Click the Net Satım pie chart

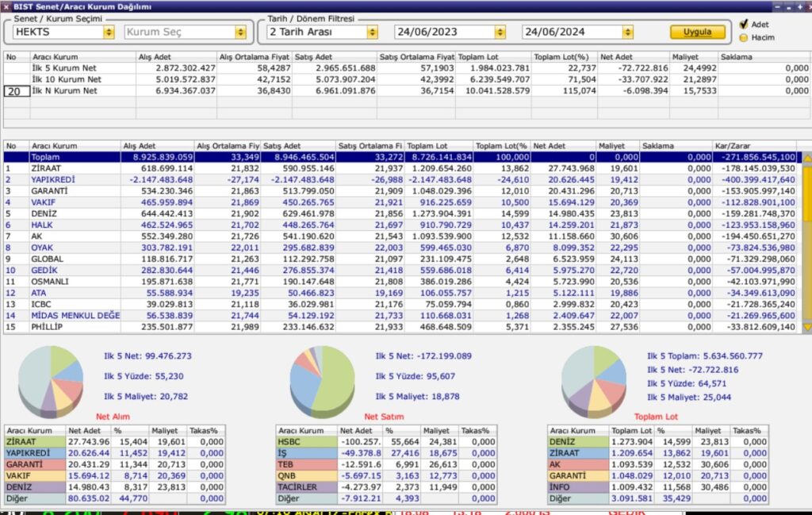[322, 382]
